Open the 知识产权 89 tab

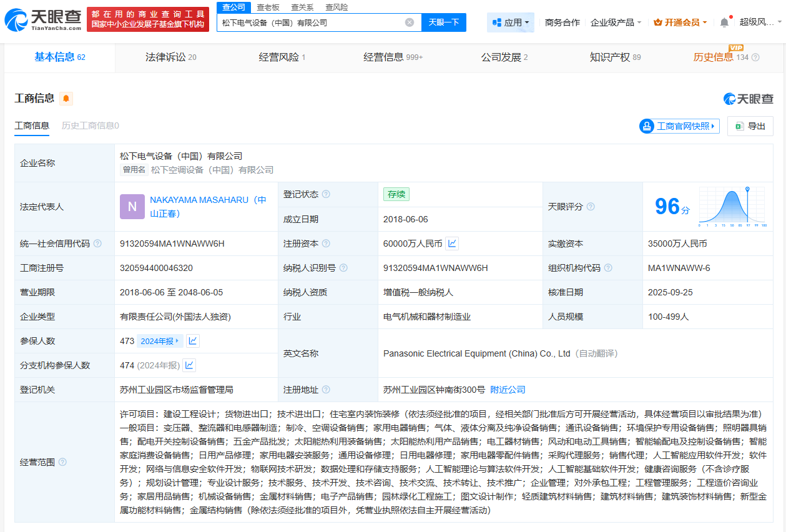[x=614, y=57]
